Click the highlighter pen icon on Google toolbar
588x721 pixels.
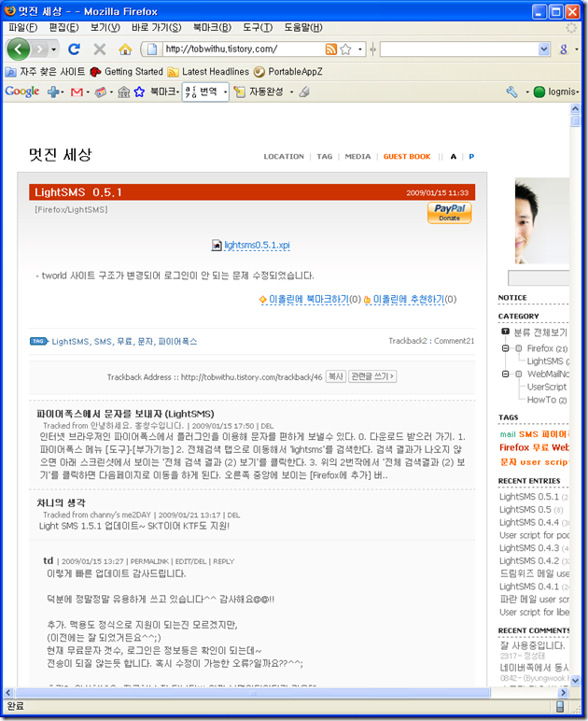coord(304,92)
